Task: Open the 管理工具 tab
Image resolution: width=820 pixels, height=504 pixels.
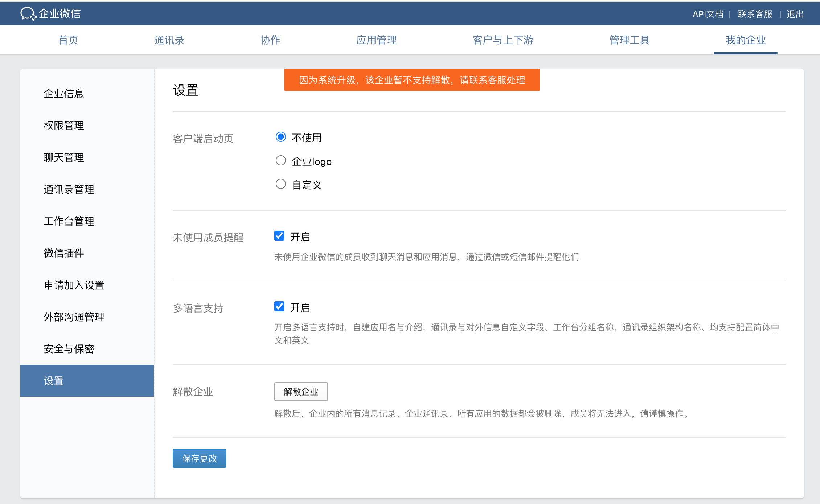Action: pyautogui.click(x=629, y=40)
